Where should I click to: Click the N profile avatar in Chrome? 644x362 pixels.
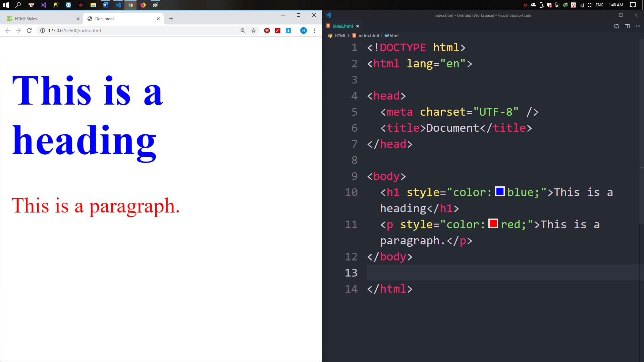tap(303, 31)
